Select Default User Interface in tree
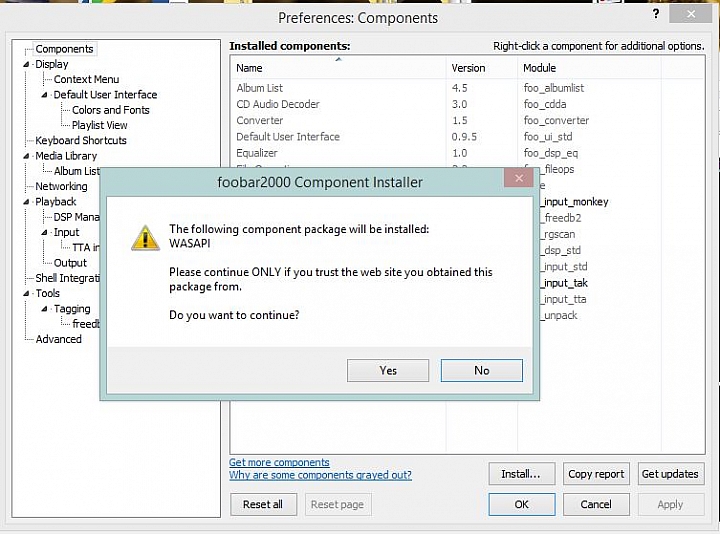This screenshot has height=534, width=720. (x=105, y=95)
